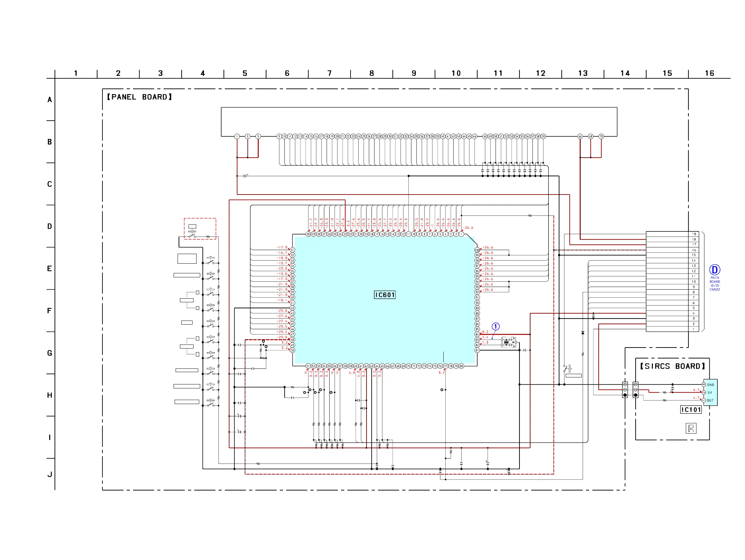Image resolution: width=745 pixels, height=560 pixels.
Task: Click row label letter E
Action: [50, 269]
